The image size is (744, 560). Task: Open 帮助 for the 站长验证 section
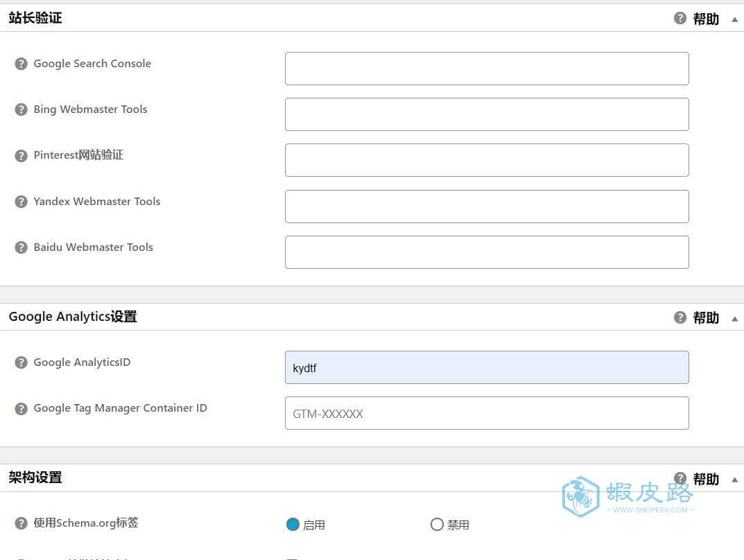tap(706, 19)
